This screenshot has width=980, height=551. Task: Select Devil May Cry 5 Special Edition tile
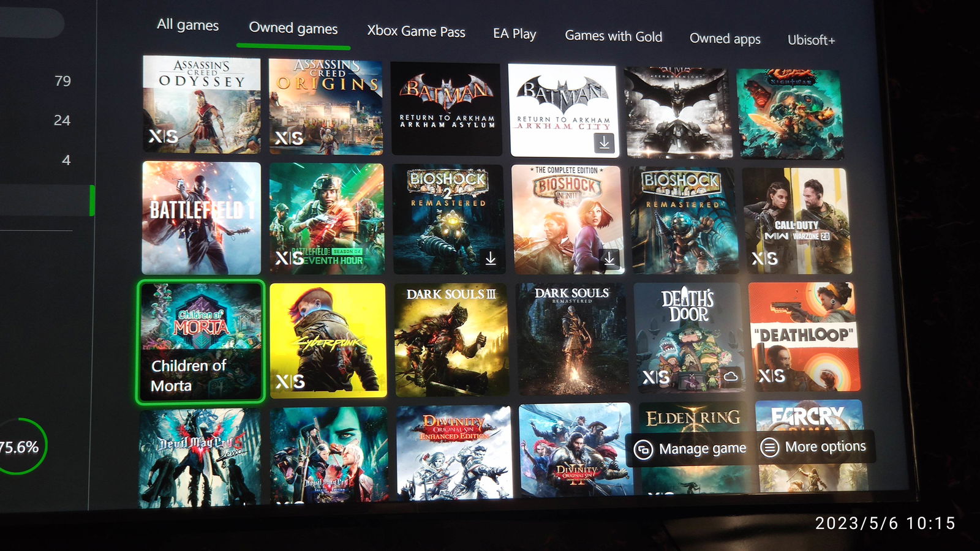pos(329,455)
